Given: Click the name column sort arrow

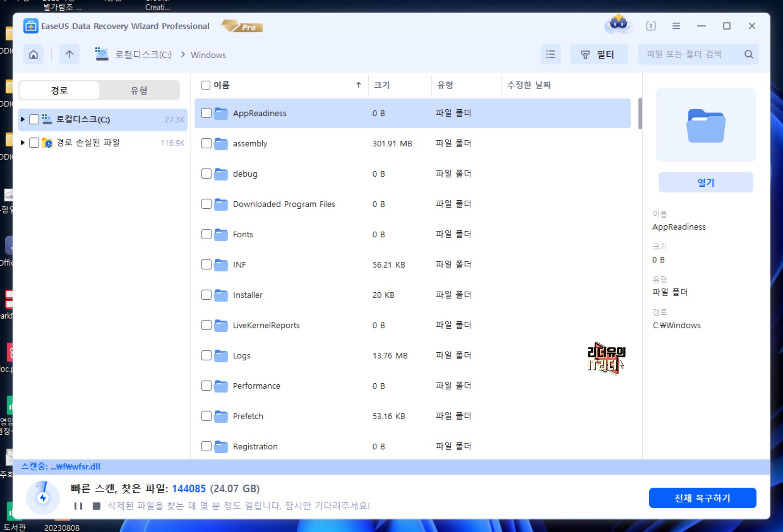Looking at the screenshot, I should coord(358,85).
